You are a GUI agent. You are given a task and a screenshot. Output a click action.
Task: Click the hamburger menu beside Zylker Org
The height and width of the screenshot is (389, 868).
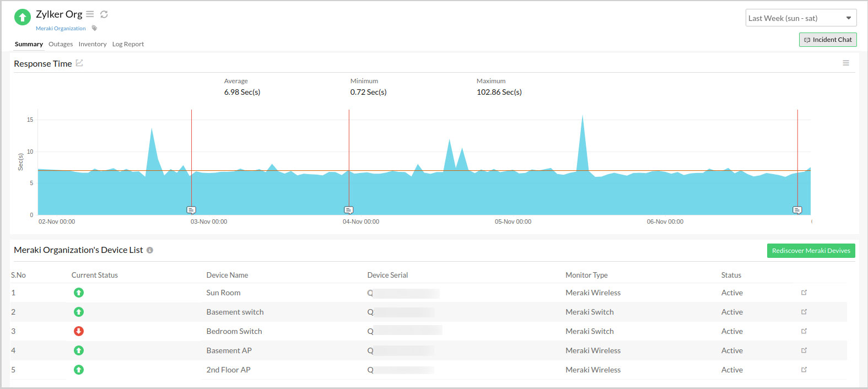[x=90, y=14]
